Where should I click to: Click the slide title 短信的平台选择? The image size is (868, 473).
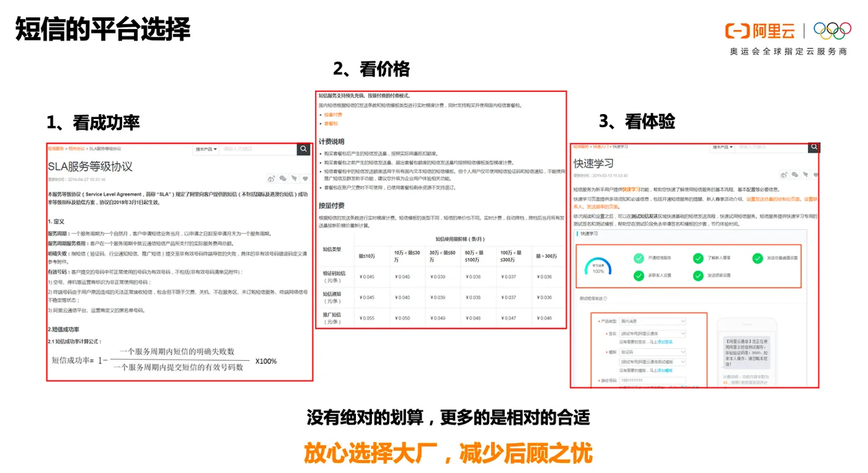click(103, 29)
